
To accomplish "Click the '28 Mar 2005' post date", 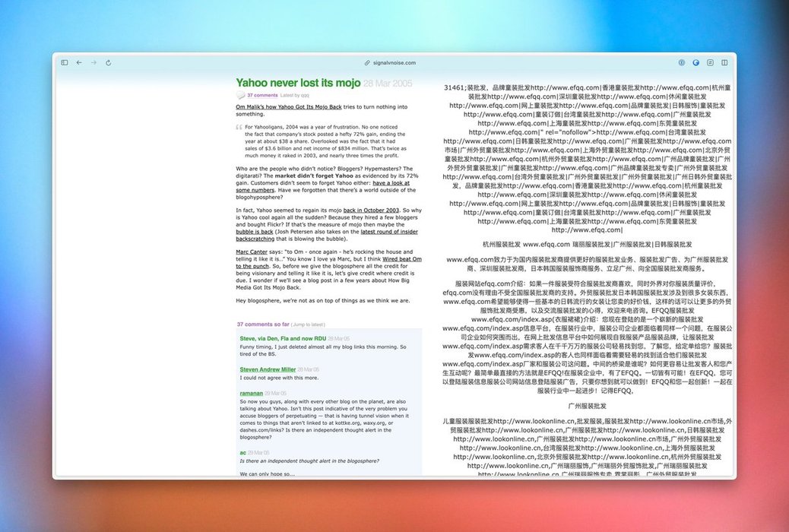I will [x=388, y=84].
